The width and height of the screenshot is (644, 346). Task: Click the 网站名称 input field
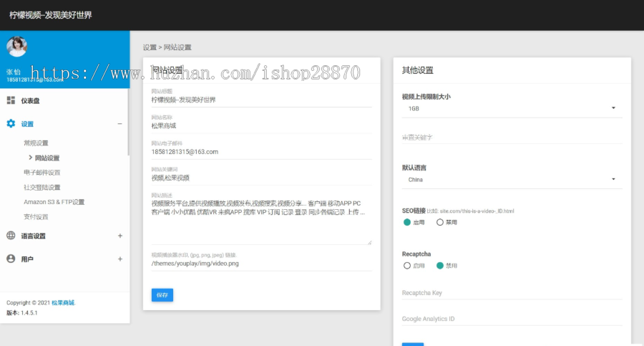pyautogui.click(x=262, y=126)
